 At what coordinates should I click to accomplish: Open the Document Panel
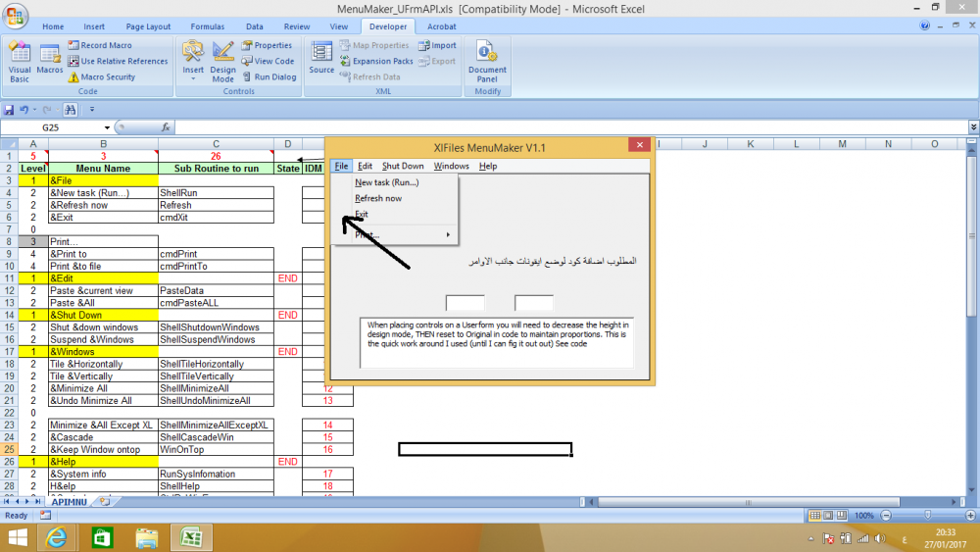[487, 61]
